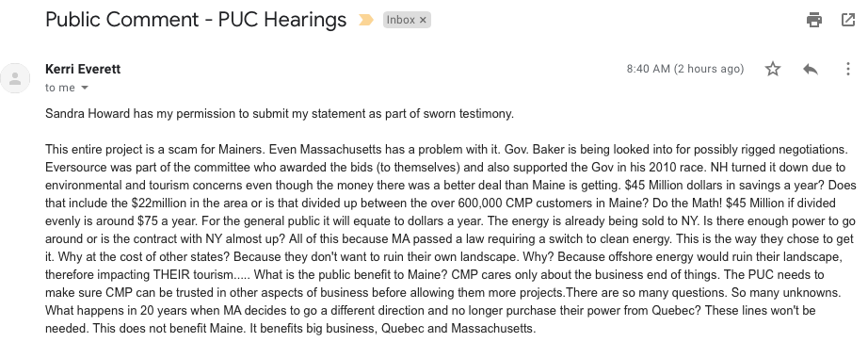Open the More options three-dot menu
868x342 pixels.
(848, 69)
